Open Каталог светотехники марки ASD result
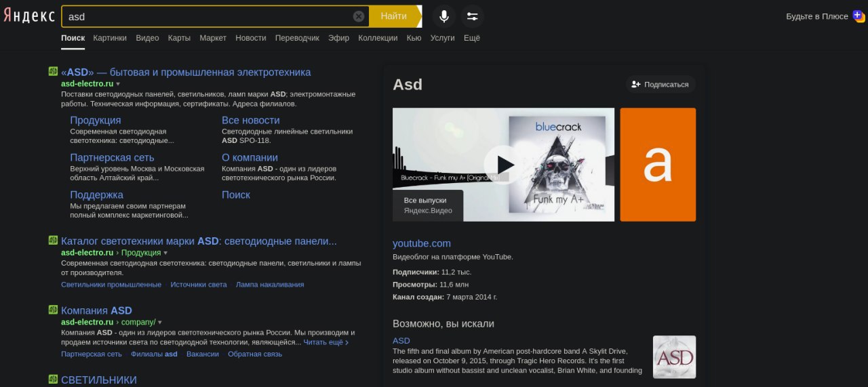This screenshot has height=387, width=868. click(199, 241)
